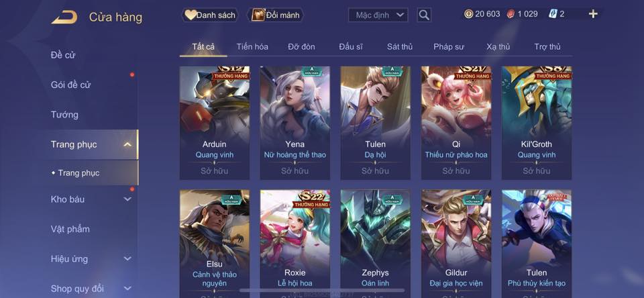Screen dimensions: 644x298
Task: Switch to the Pháp sư tab
Action: pos(449,47)
